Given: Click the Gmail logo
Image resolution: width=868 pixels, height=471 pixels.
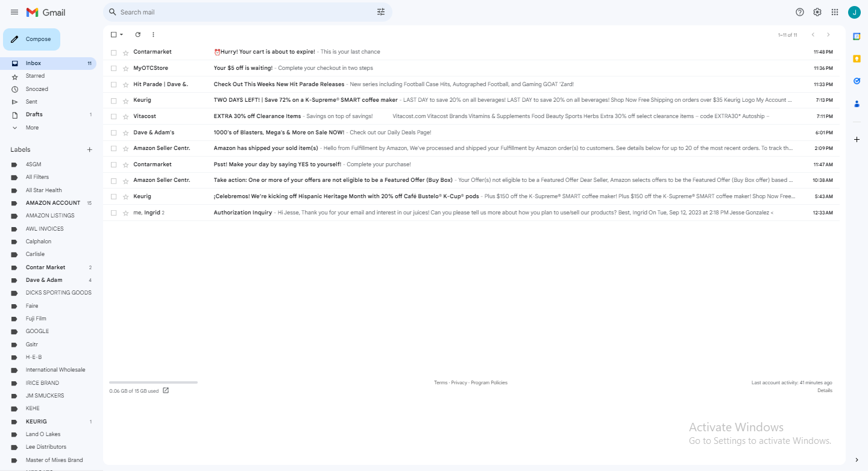Looking at the screenshot, I should 46,12.
